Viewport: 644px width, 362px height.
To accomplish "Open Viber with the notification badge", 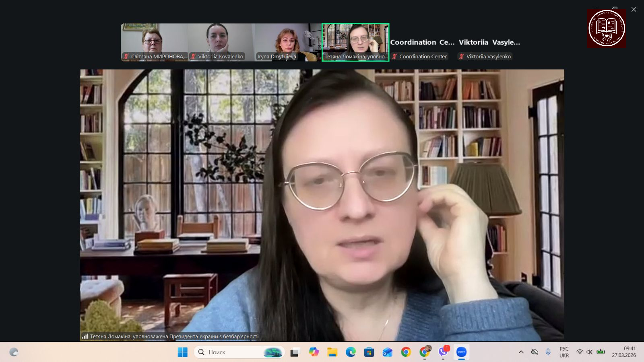I will (443, 352).
